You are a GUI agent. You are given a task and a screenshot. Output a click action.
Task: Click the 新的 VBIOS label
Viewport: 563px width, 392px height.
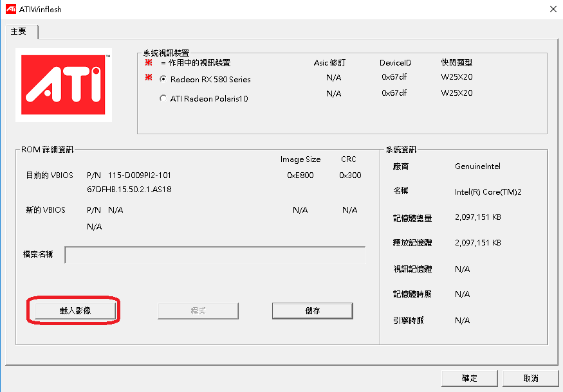click(46, 210)
